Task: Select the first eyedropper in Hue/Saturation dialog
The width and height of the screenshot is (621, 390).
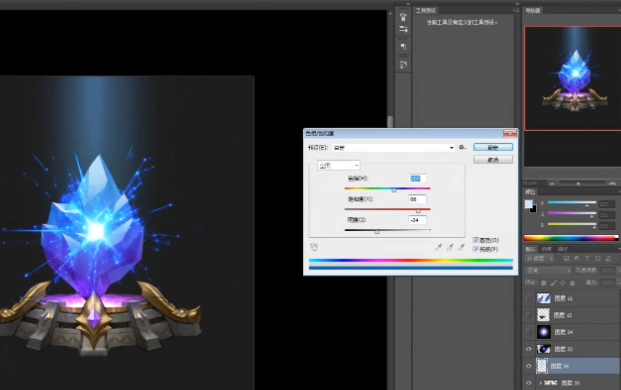Action: coord(438,247)
